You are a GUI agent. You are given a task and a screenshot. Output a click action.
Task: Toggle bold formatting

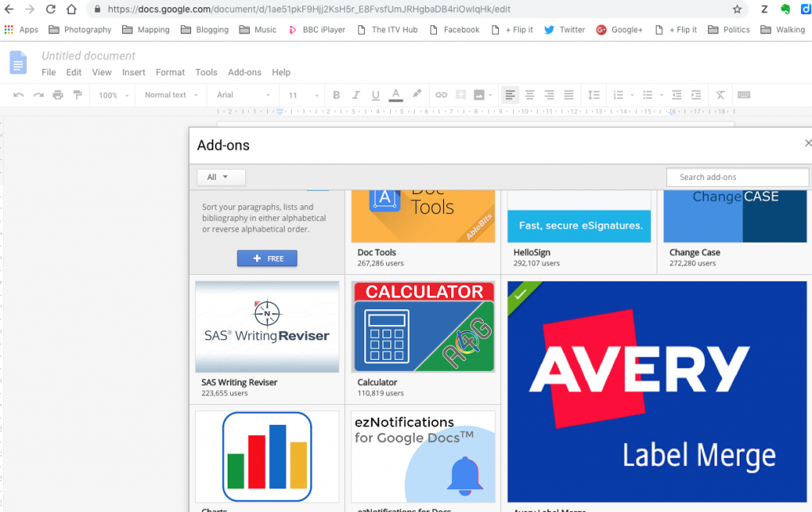tap(336, 95)
